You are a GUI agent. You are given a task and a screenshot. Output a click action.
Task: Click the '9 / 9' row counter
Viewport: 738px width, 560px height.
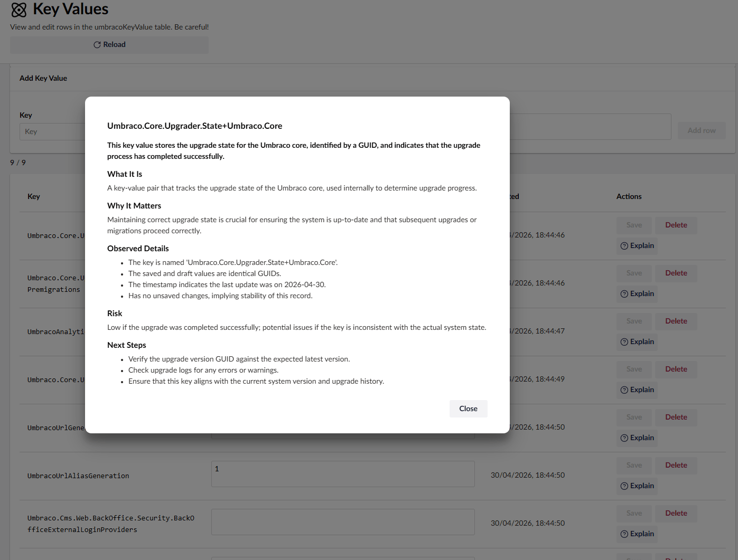(x=18, y=163)
